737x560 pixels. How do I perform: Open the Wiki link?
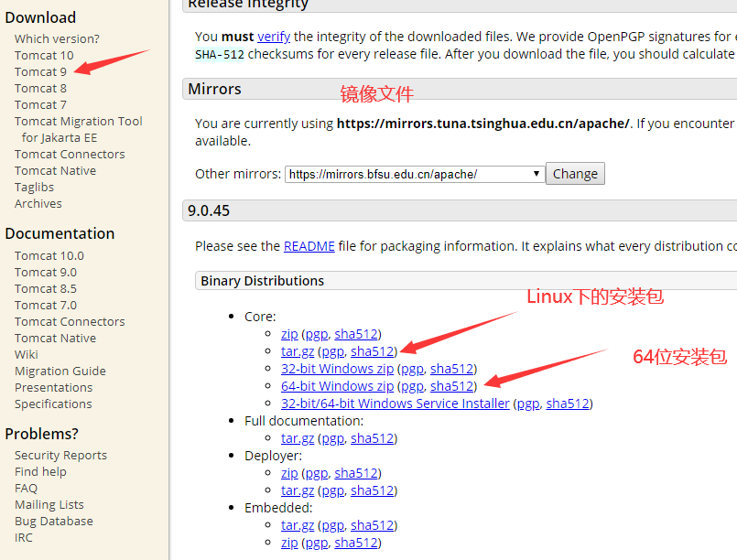click(27, 354)
